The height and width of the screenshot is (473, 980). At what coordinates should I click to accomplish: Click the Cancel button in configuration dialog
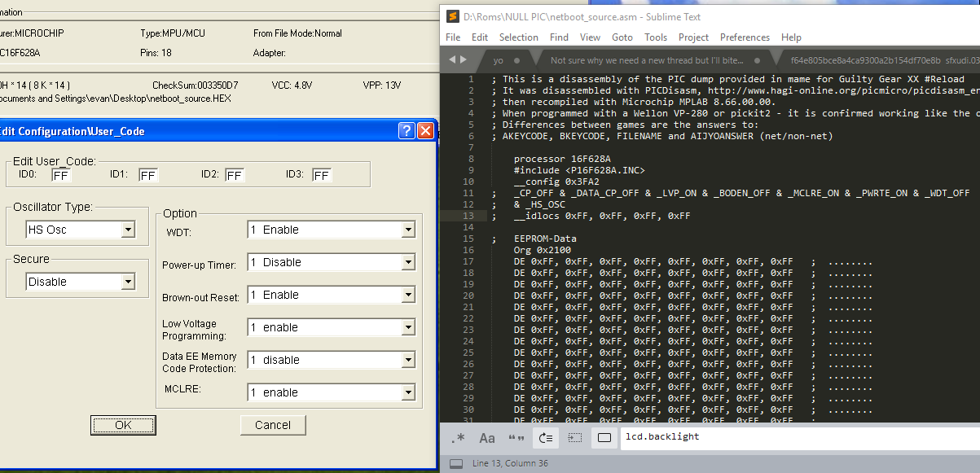[273, 425]
